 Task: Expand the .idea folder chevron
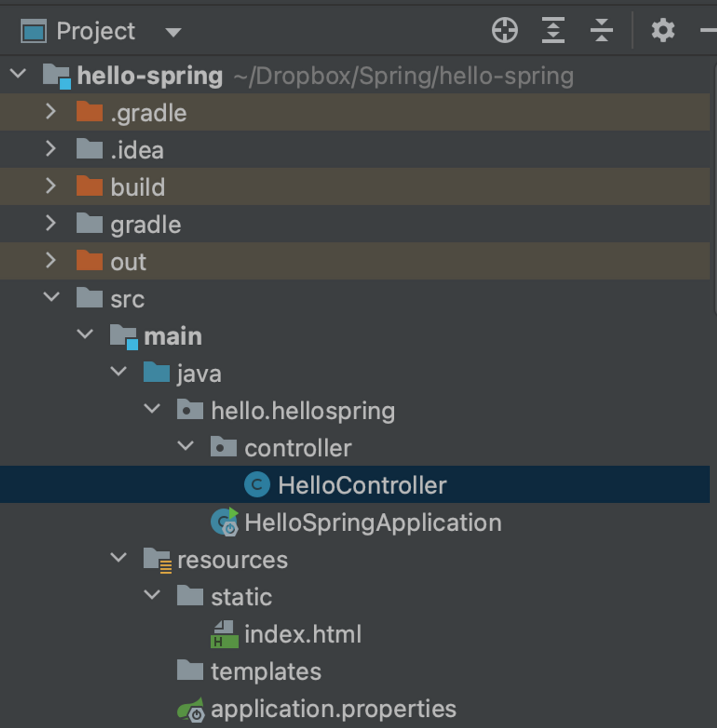[50, 149]
